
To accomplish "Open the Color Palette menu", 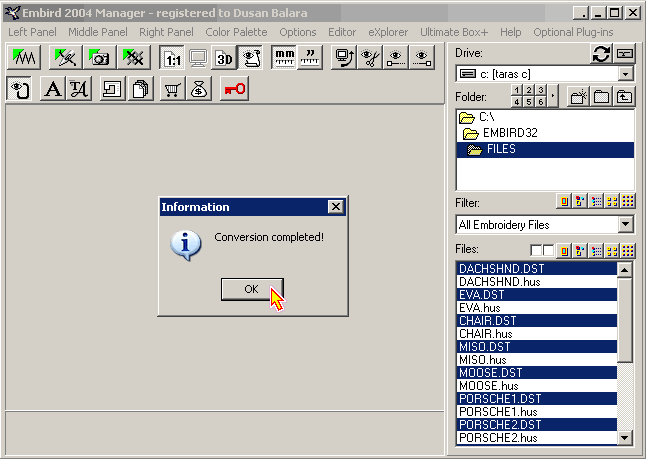I will coord(236,32).
